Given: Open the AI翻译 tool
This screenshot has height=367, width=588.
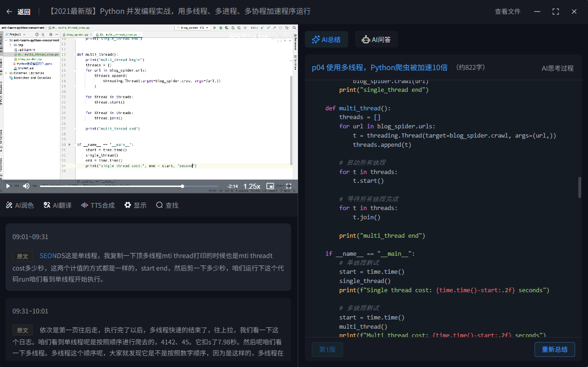Looking at the screenshot, I should click(58, 205).
